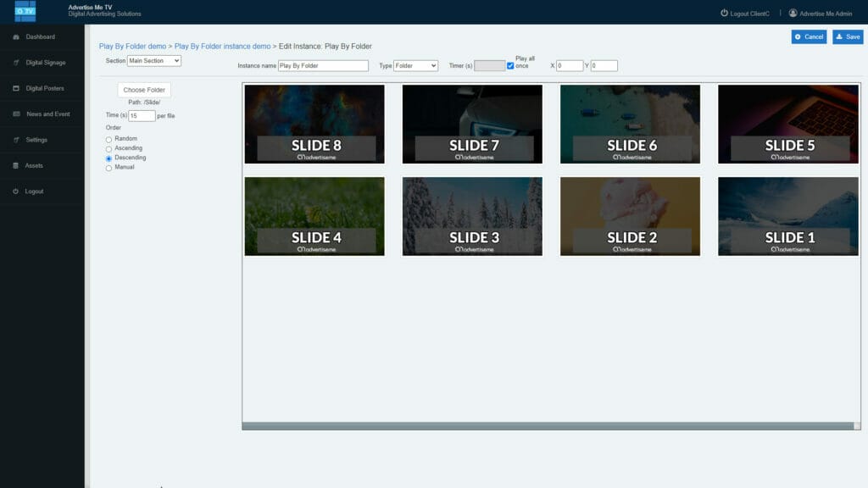Select the SLIDE 3 thumbnail
The image size is (868, 488).
coord(472,215)
